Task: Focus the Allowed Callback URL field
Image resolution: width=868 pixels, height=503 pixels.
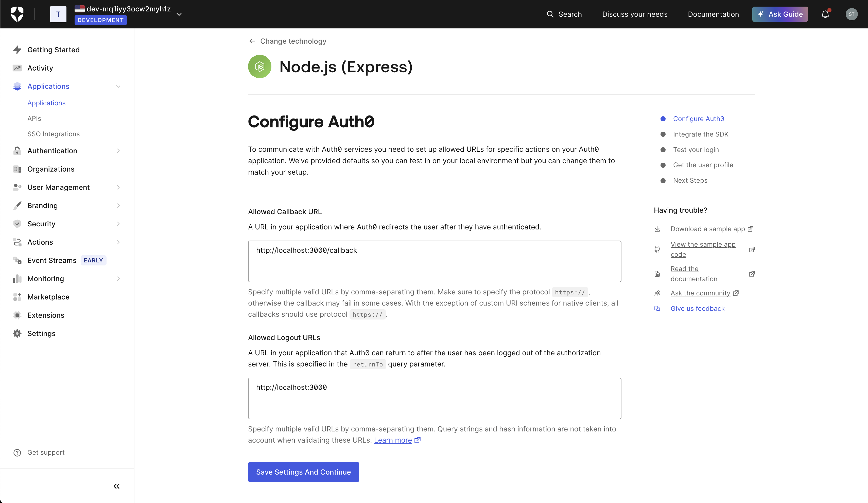Action: (x=434, y=261)
